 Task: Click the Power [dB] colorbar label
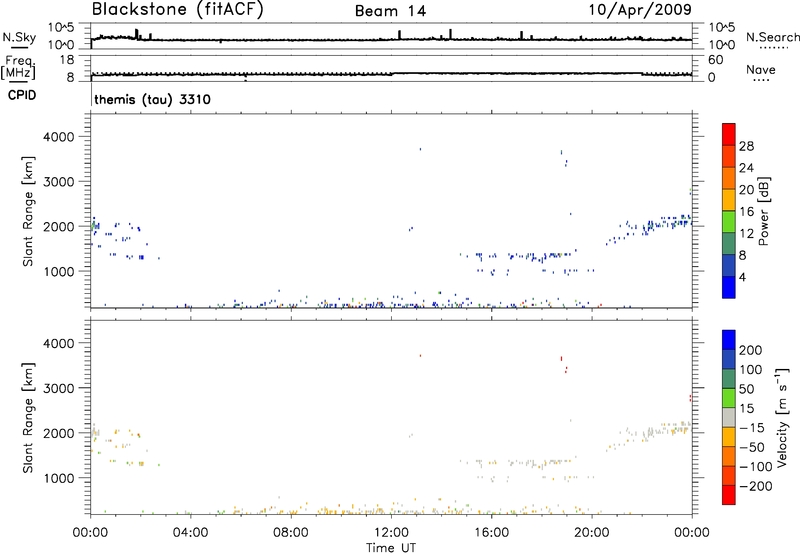[x=764, y=211]
